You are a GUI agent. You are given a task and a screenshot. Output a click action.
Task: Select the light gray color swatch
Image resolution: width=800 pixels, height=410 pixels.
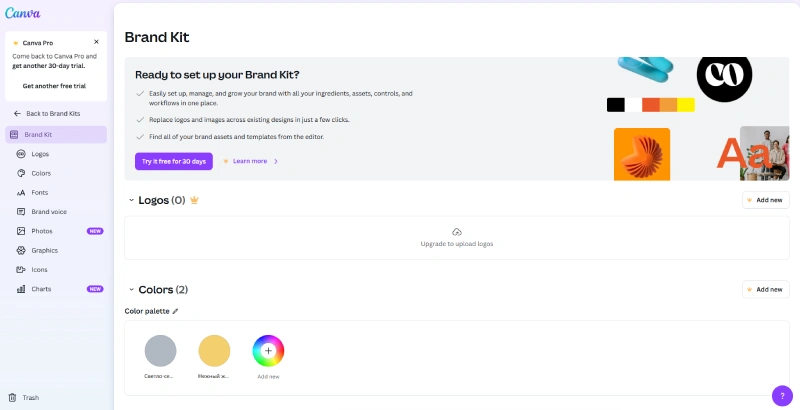click(161, 351)
